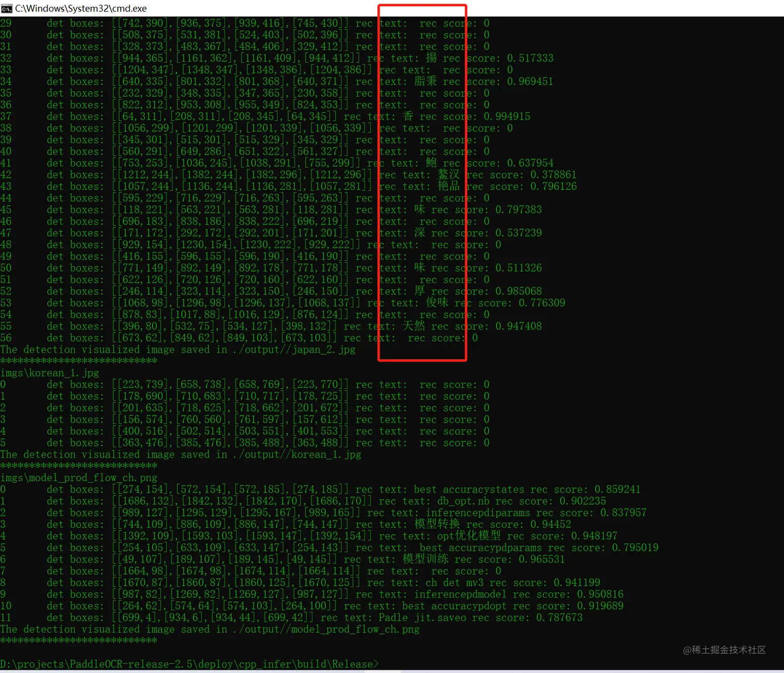Click recognized text 'ch det mv3'
Image resolution: width=784 pixels, height=673 pixels.
455,582
